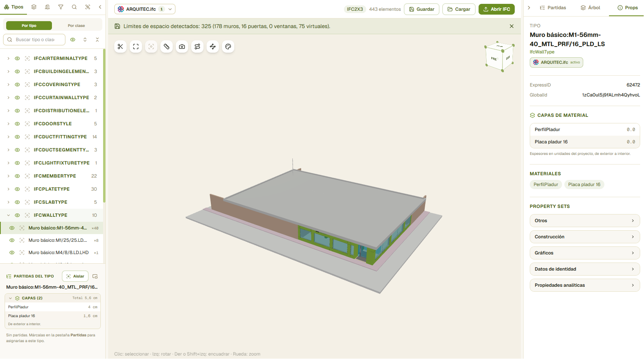Collapse all tree nodes icon near search
The width and height of the screenshot is (644, 359).
click(x=97, y=40)
